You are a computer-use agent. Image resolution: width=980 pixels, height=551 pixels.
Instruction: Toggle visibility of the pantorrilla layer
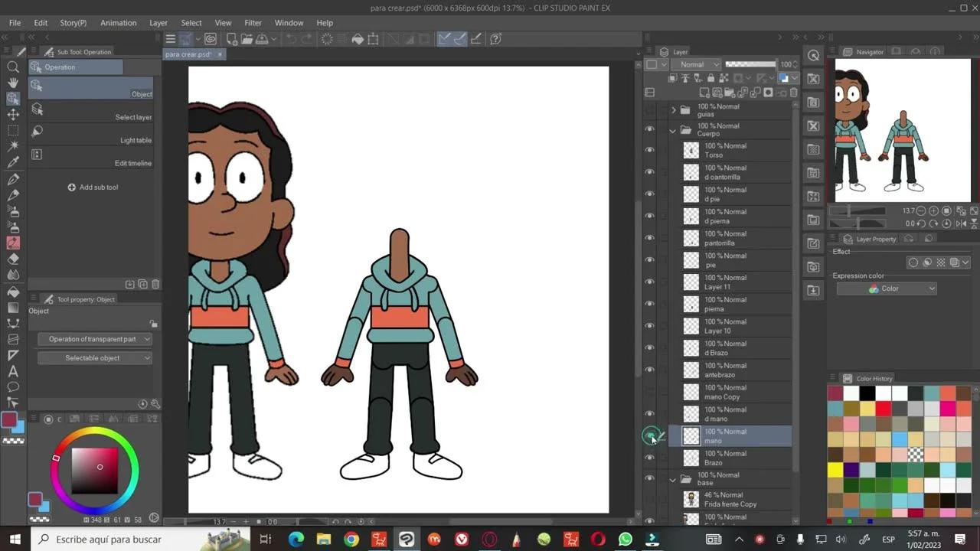[650, 238]
